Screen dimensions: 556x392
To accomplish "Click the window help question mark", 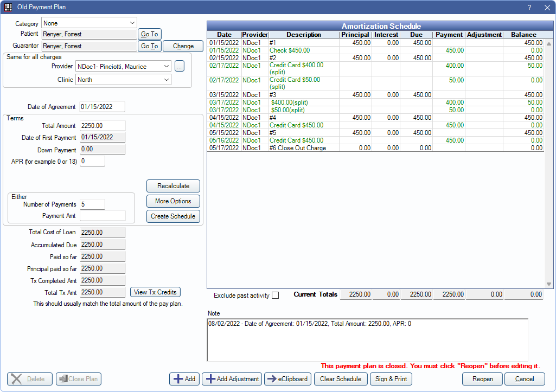I will pyautogui.click(x=529, y=8).
